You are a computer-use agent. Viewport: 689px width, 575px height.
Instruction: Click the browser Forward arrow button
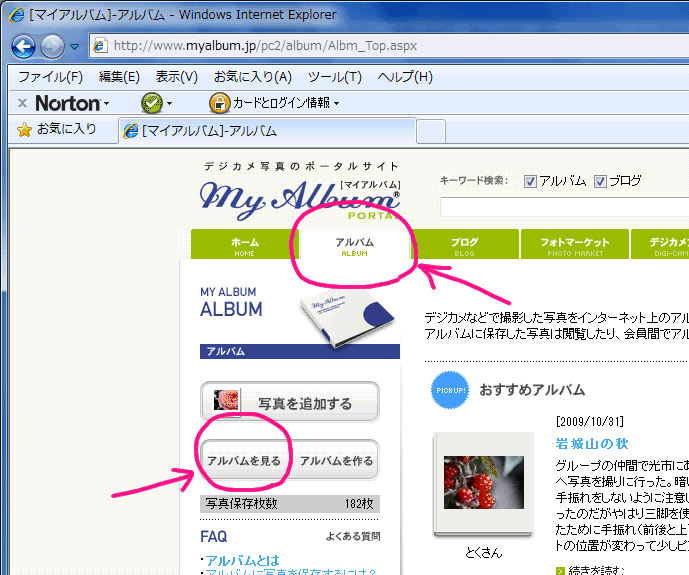click(52, 46)
